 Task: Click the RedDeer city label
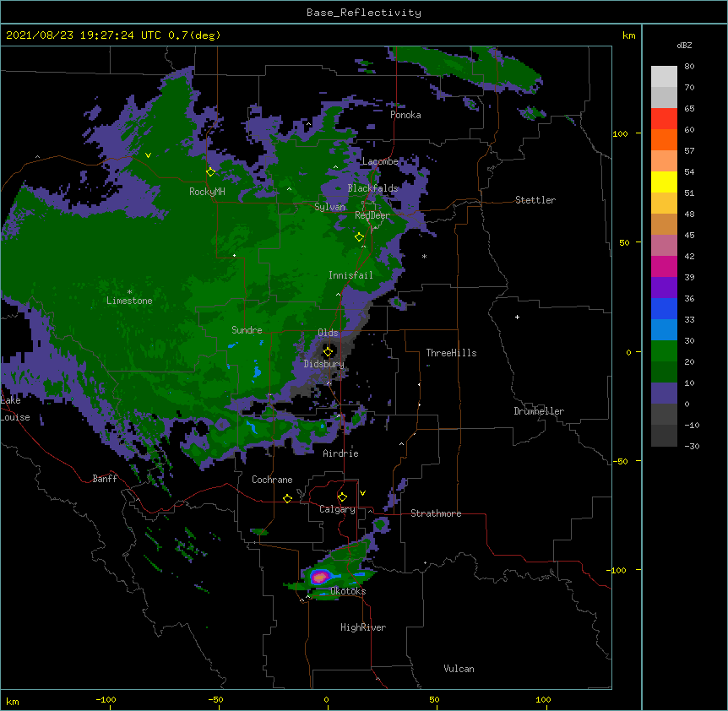tap(372, 215)
